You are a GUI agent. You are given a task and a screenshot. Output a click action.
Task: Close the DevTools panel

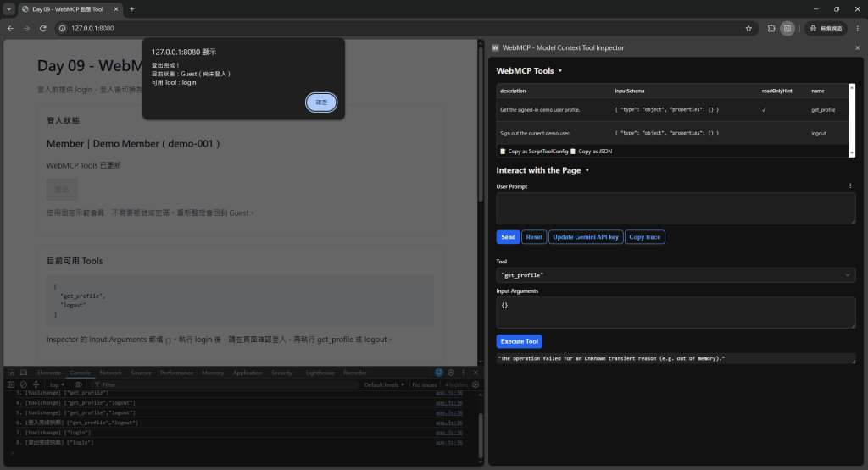coord(475,373)
